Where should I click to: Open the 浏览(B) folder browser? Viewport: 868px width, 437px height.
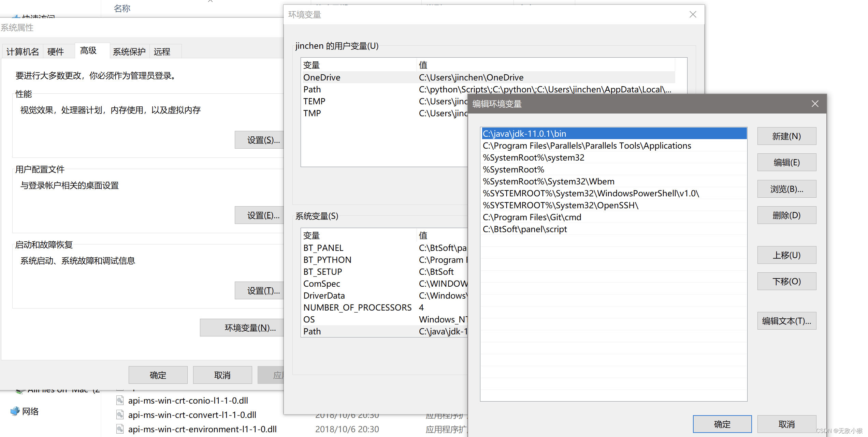click(786, 189)
